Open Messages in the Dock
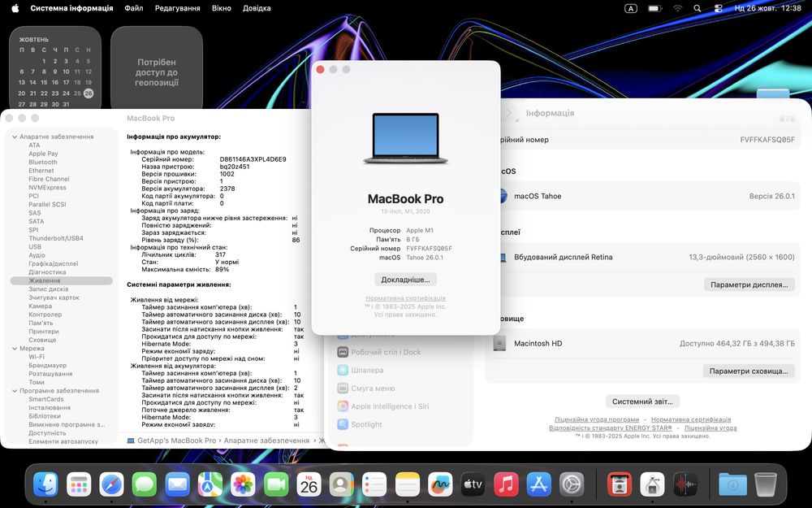Screen dimensions: 812x508 coord(145,484)
